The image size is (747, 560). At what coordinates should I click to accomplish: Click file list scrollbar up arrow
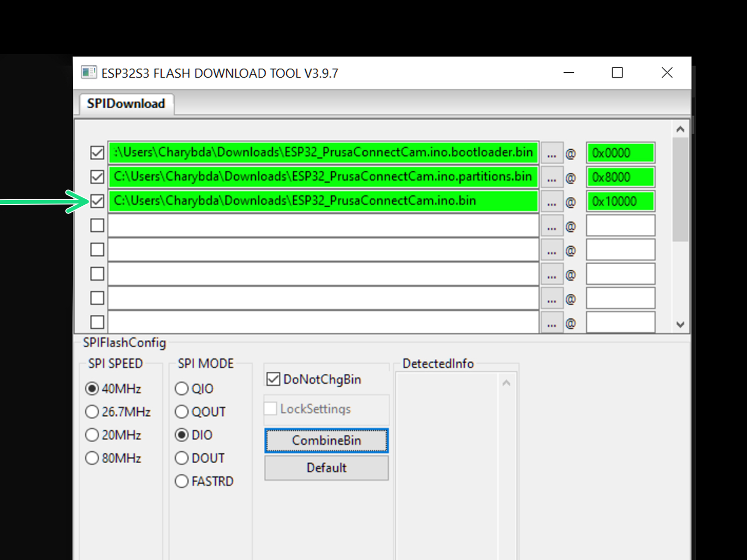(680, 129)
